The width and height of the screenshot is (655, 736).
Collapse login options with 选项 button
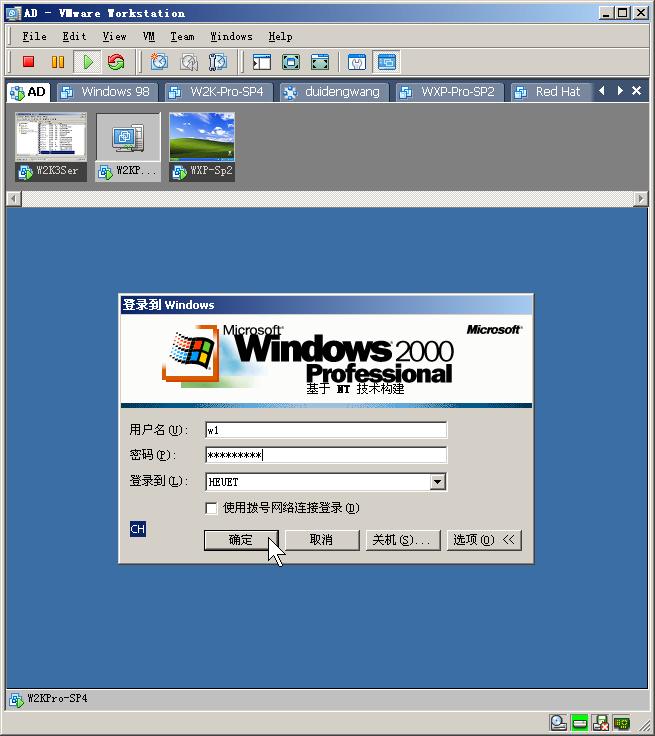[x=484, y=540]
